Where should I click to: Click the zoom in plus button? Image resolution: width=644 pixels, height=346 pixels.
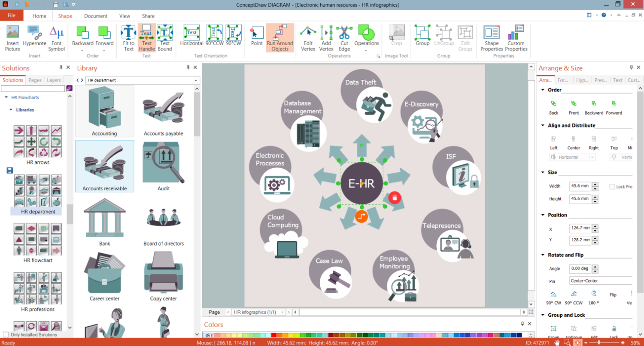(x=623, y=343)
